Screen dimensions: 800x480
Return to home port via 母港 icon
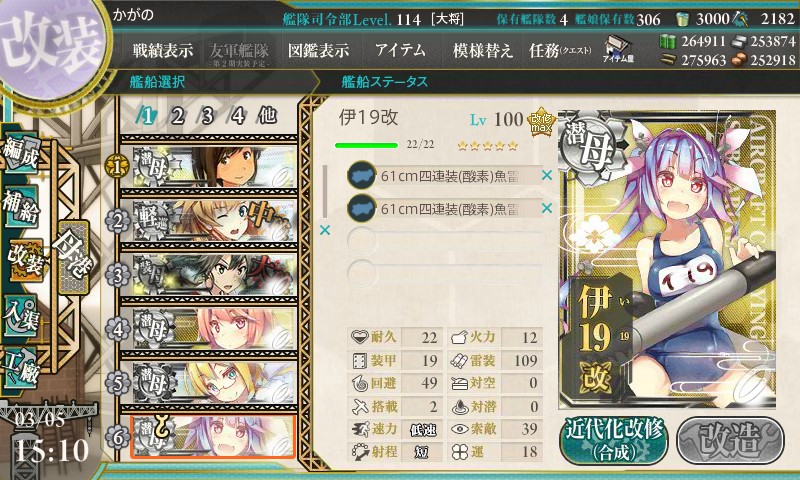[74, 258]
